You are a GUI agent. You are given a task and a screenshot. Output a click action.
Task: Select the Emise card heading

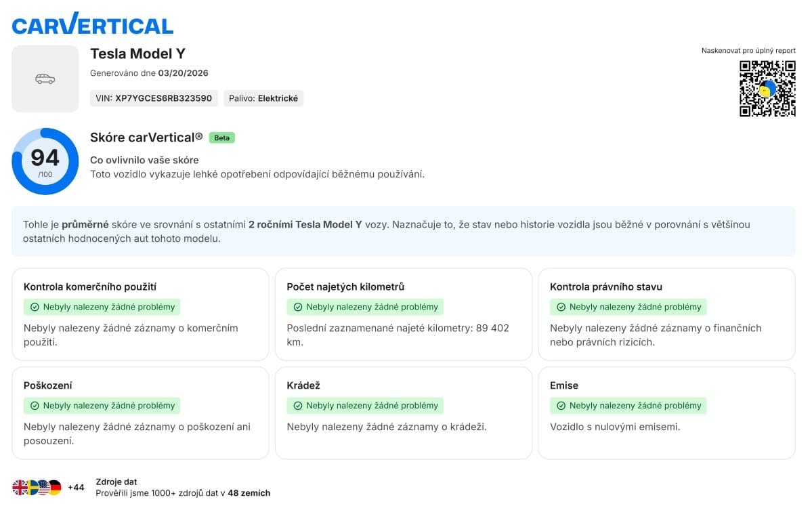point(564,386)
